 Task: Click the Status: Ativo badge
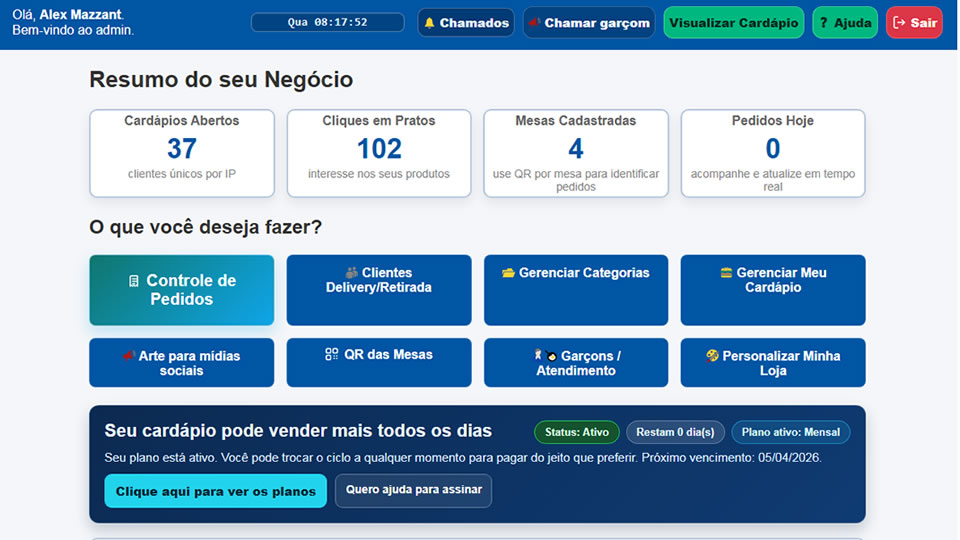[576, 433]
